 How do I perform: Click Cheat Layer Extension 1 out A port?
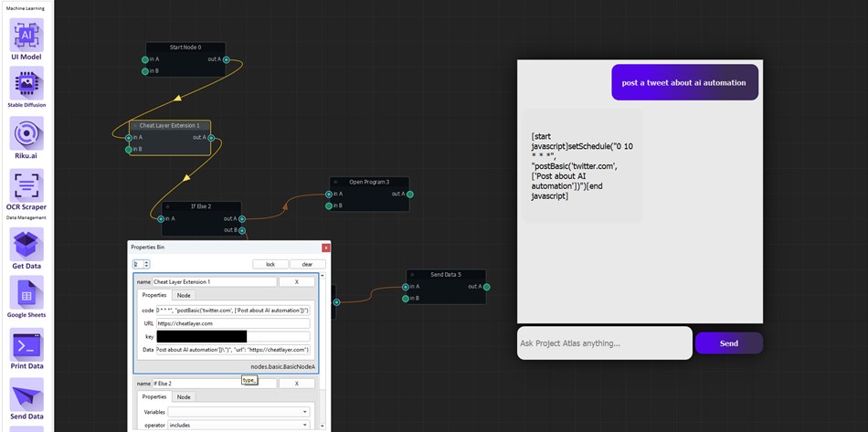pyautogui.click(x=211, y=138)
